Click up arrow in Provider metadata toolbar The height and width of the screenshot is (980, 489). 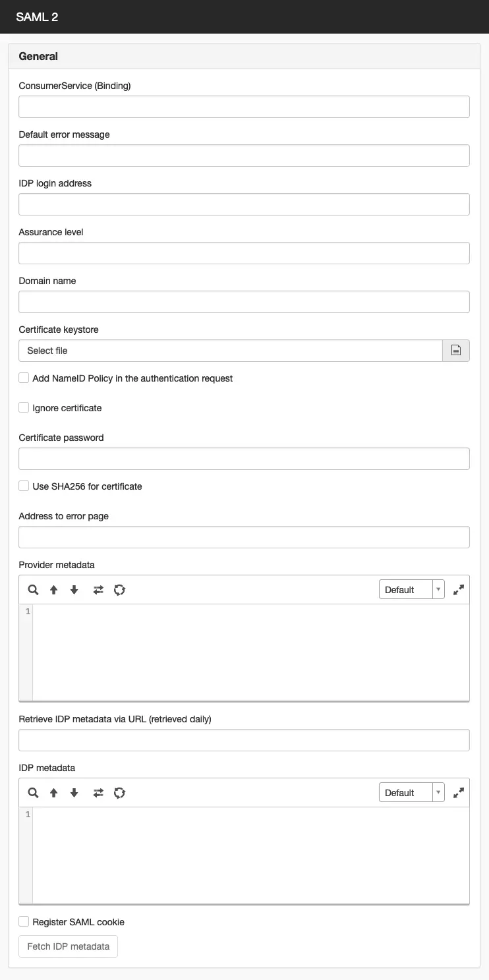54,590
